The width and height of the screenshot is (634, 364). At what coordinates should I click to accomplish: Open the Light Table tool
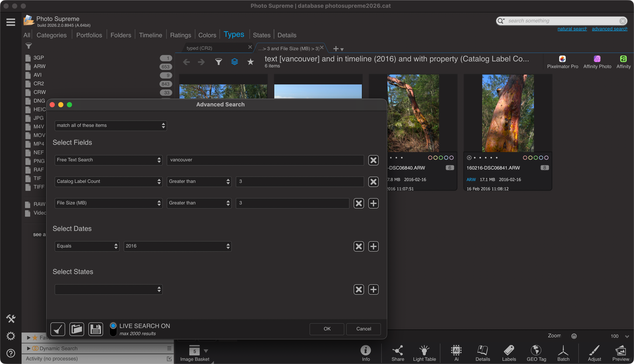point(424,353)
